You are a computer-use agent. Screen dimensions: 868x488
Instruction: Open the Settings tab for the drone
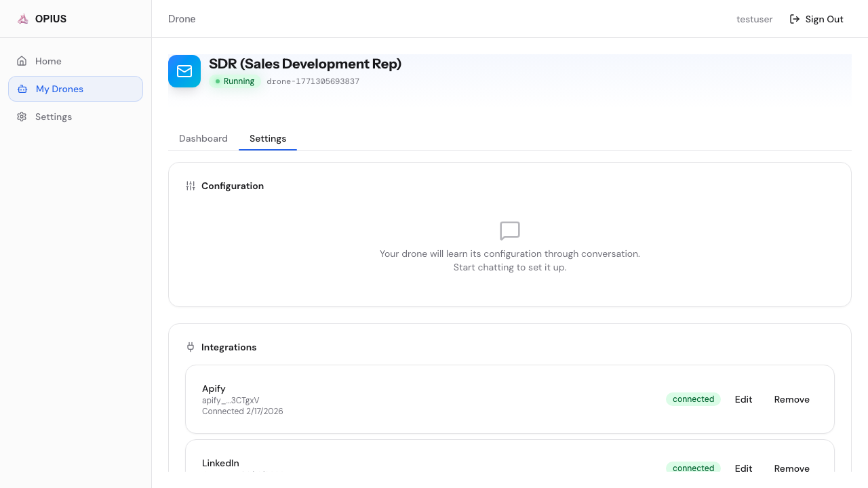267,138
